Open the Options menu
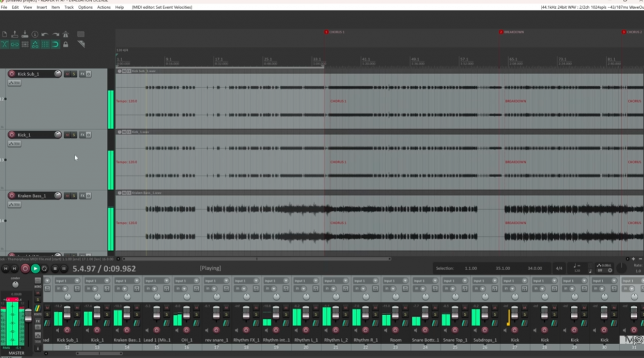Viewport: 644px width, 358px height. pos(86,7)
